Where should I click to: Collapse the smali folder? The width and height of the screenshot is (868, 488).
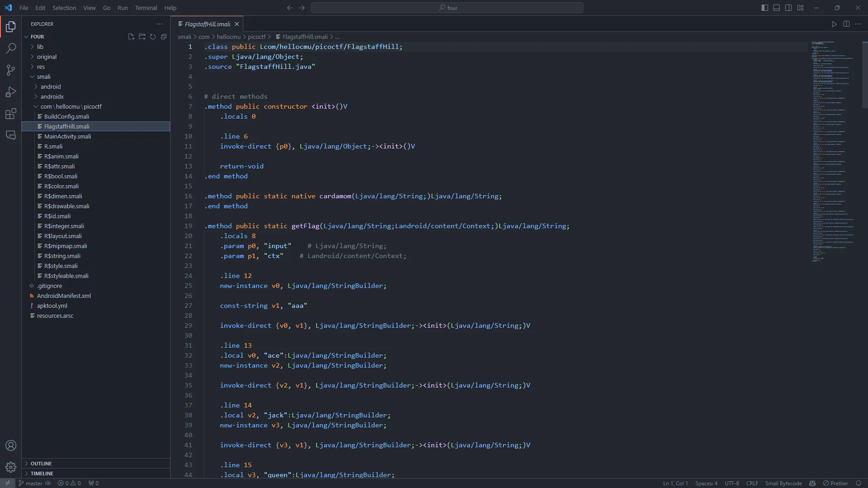pyautogui.click(x=96, y=77)
